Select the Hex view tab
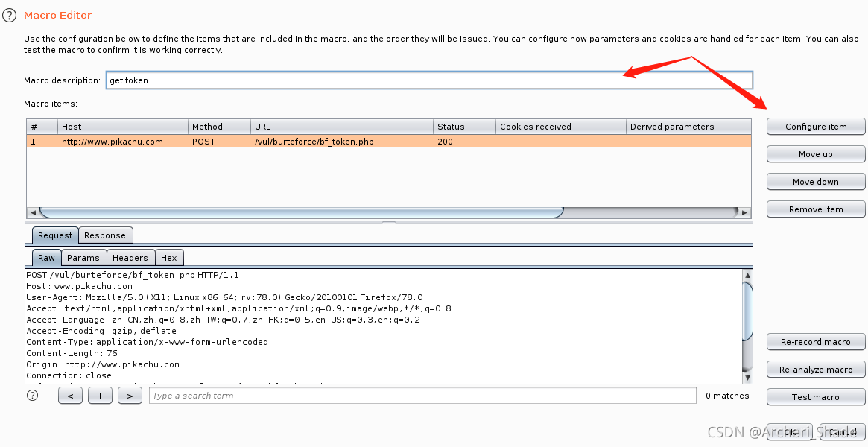This screenshot has width=868, height=447. pos(169,258)
